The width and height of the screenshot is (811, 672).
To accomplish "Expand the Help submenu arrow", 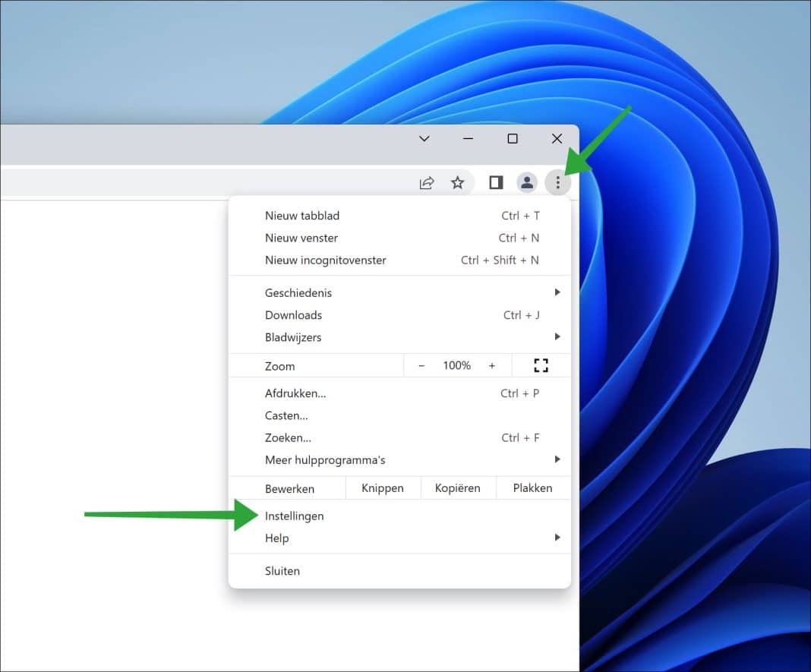I will point(557,537).
